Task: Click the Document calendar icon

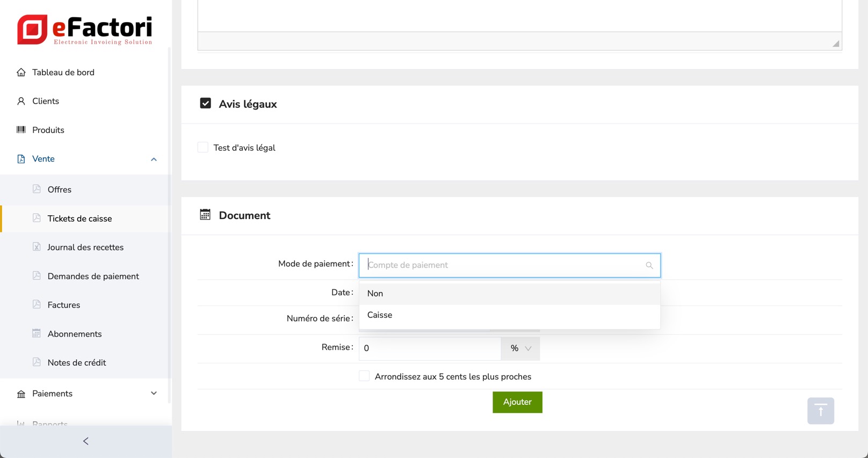Action: coord(205,215)
